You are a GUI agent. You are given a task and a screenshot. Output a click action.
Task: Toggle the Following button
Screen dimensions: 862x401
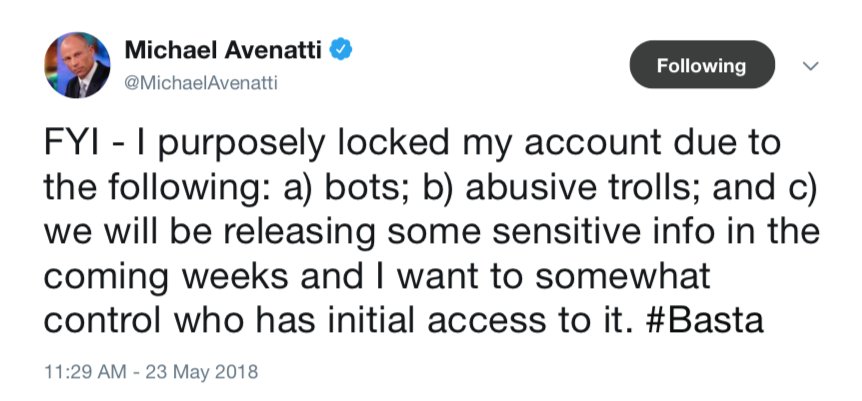point(701,65)
